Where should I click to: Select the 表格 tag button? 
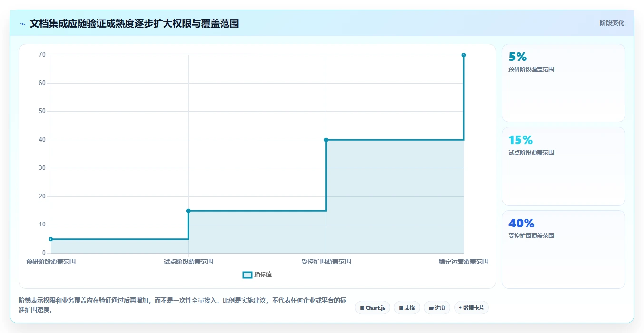(407, 308)
